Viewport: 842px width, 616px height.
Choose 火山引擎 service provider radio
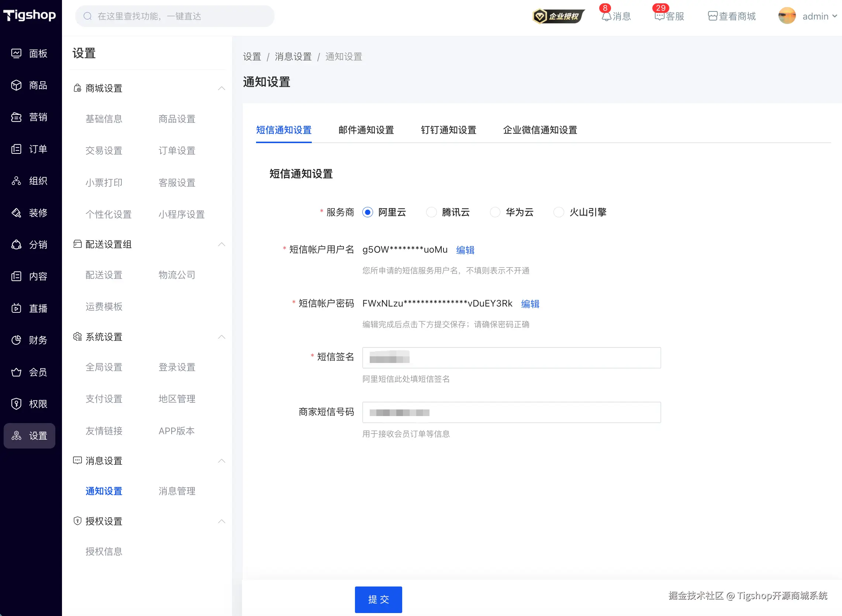558,212
